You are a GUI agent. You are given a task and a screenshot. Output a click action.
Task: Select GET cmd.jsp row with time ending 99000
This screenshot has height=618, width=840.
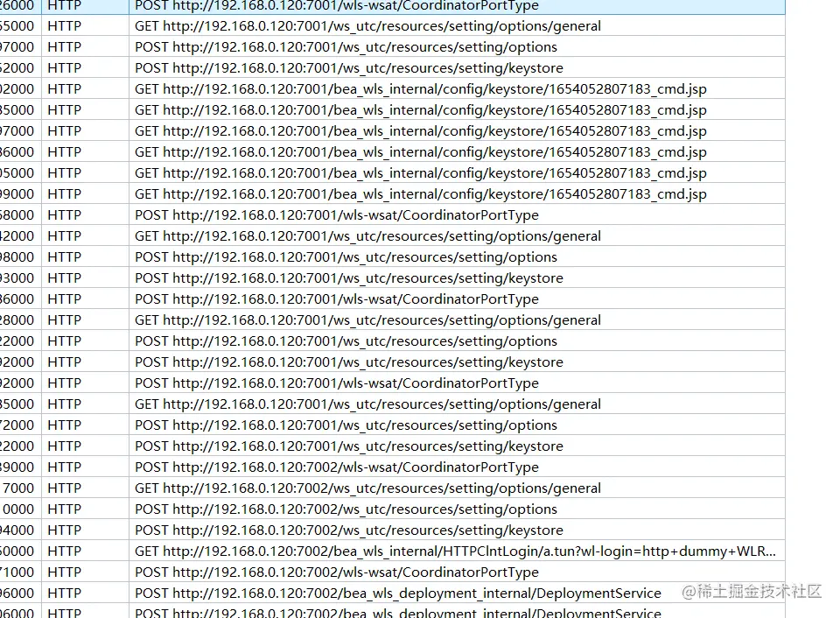pos(392,194)
